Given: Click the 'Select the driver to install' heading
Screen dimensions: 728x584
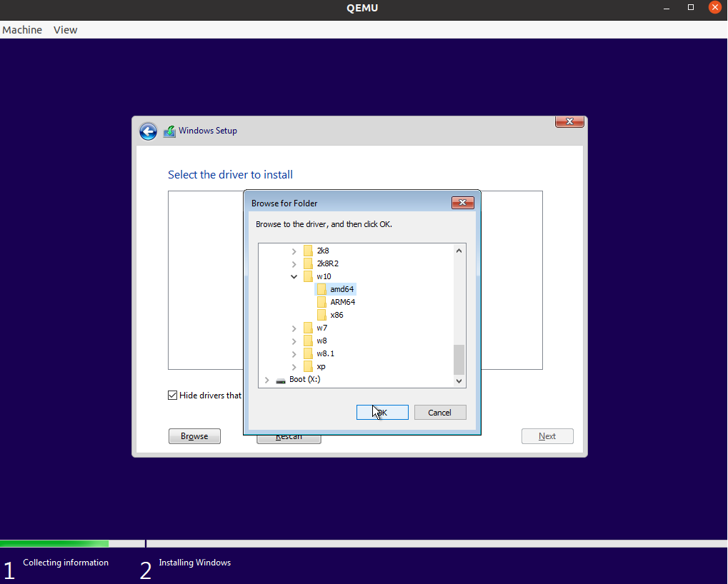Looking at the screenshot, I should pyautogui.click(x=230, y=175).
